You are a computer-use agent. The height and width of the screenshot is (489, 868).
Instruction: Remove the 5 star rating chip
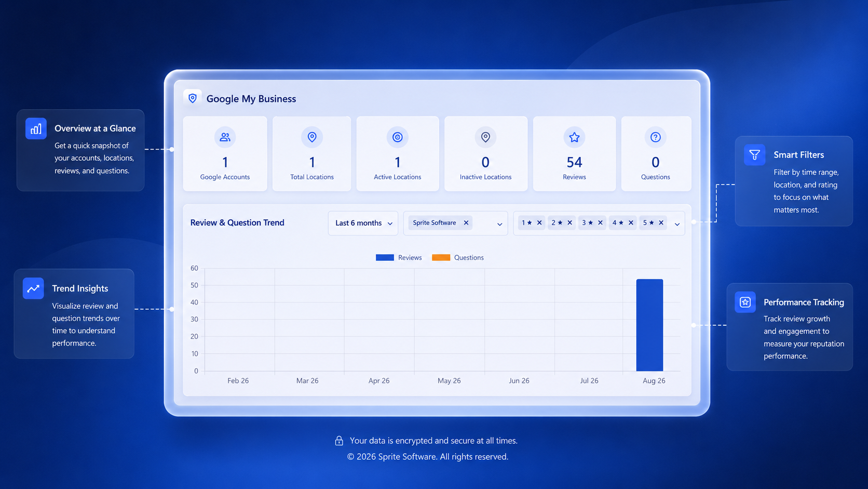point(661,222)
